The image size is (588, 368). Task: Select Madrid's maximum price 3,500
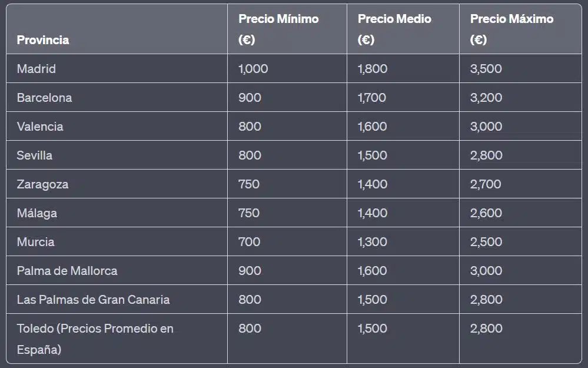pyautogui.click(x=486, y=69)
